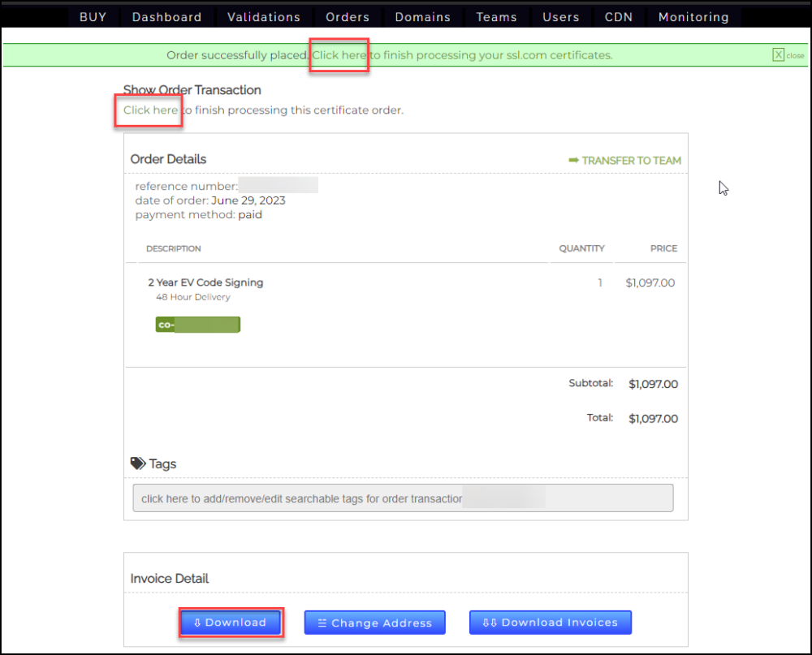Click here link in green success banner
Viewport: 812px width, 655px height.
[x=339, y=55]
